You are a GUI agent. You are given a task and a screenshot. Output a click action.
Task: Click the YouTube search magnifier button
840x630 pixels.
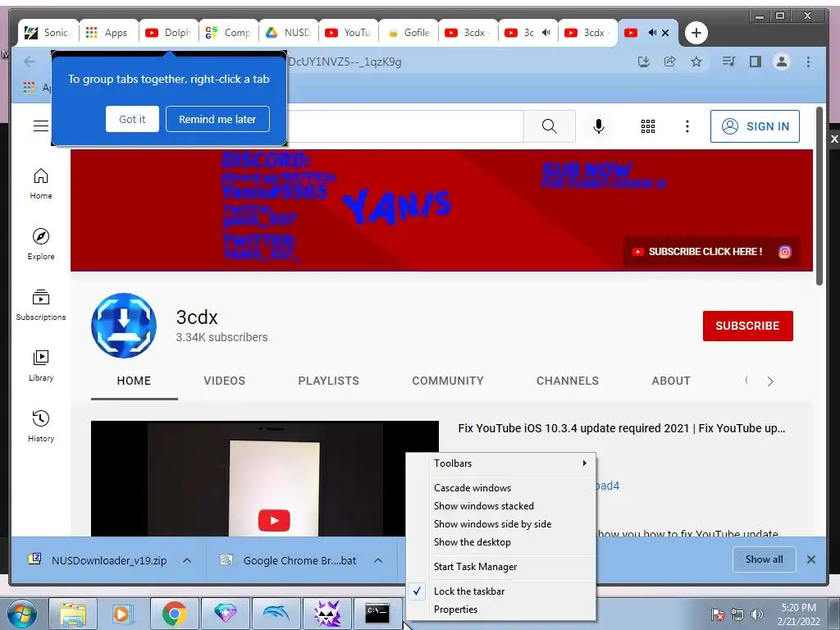pyautogui.click(x=549, y=126)
